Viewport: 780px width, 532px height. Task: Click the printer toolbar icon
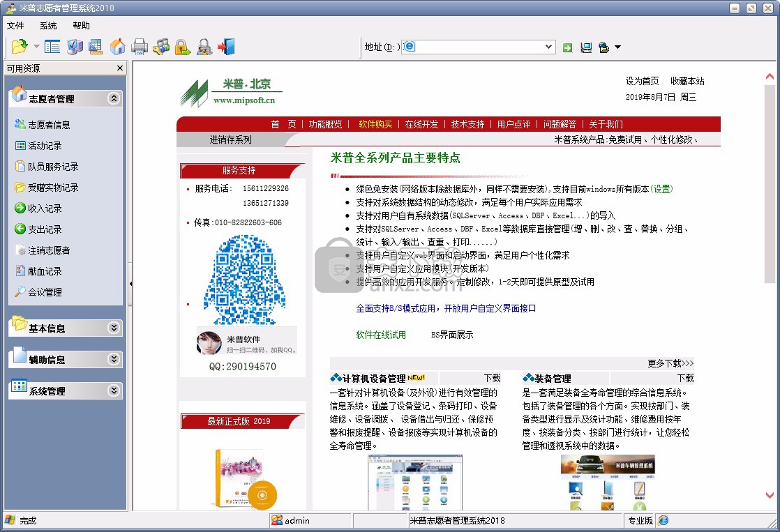point(140,47)
